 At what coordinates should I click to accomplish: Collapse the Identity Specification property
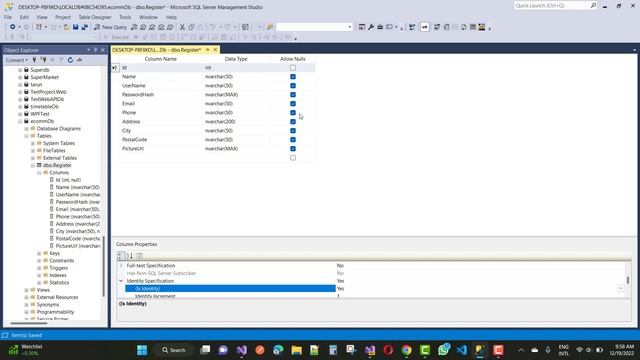[x=121, y=281]
